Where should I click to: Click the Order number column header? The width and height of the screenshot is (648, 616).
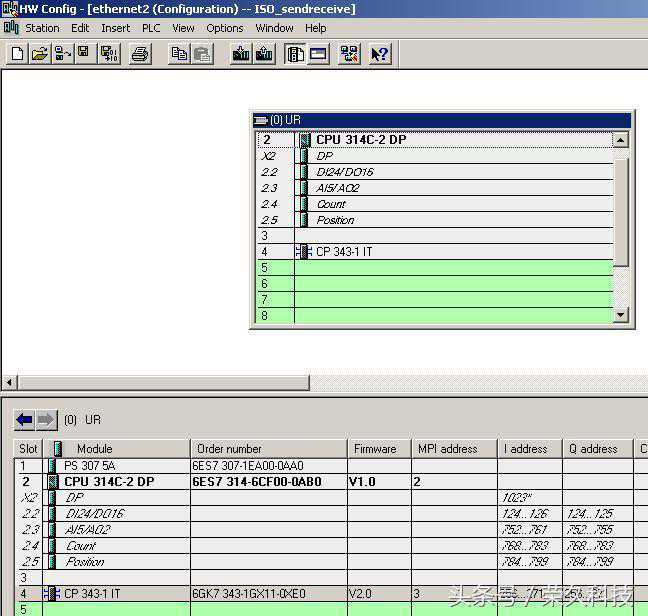coord(229,449)
